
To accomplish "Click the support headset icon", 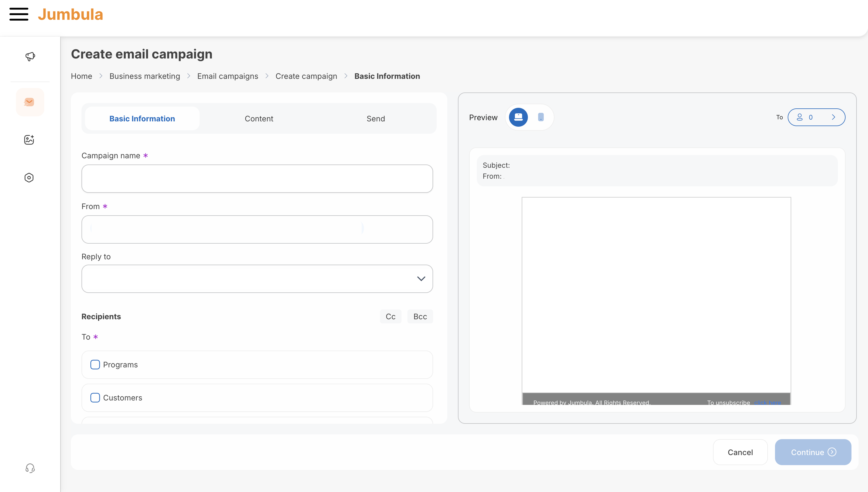I will pos(30,468).
